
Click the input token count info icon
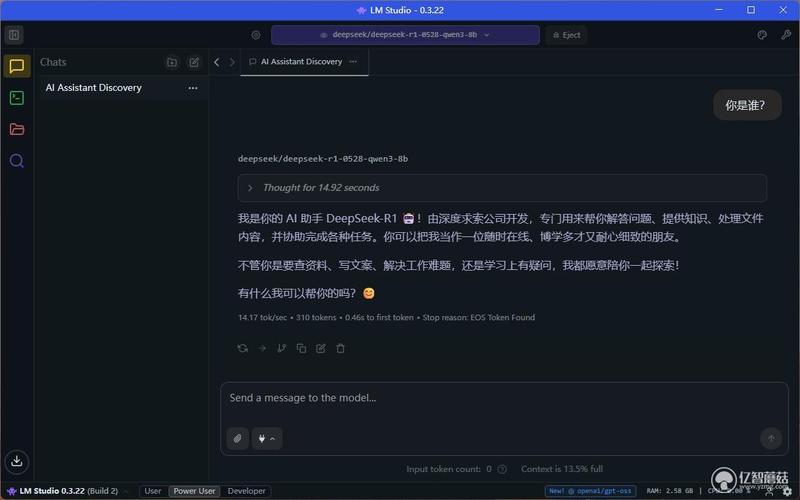click(502, 469)
